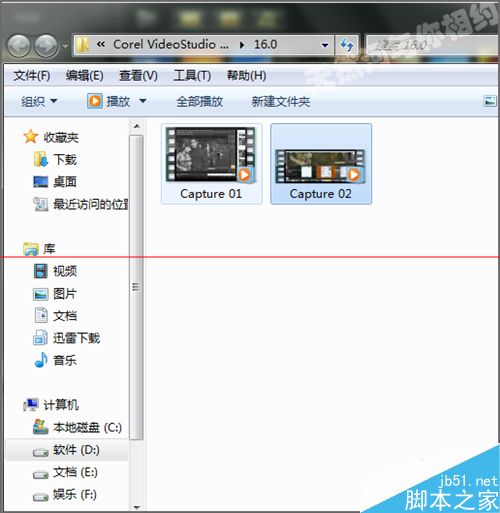The width and height of the screenshot is (500, 513).
Task: Click the Windows drive icon beside 本地磁盘 (C:)
Action: click(41, 427)
